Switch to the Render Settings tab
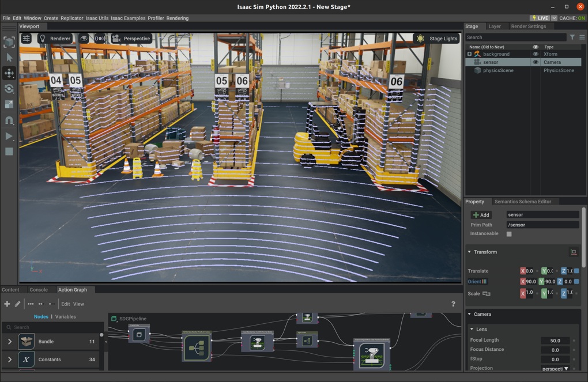 click(529, 27)
